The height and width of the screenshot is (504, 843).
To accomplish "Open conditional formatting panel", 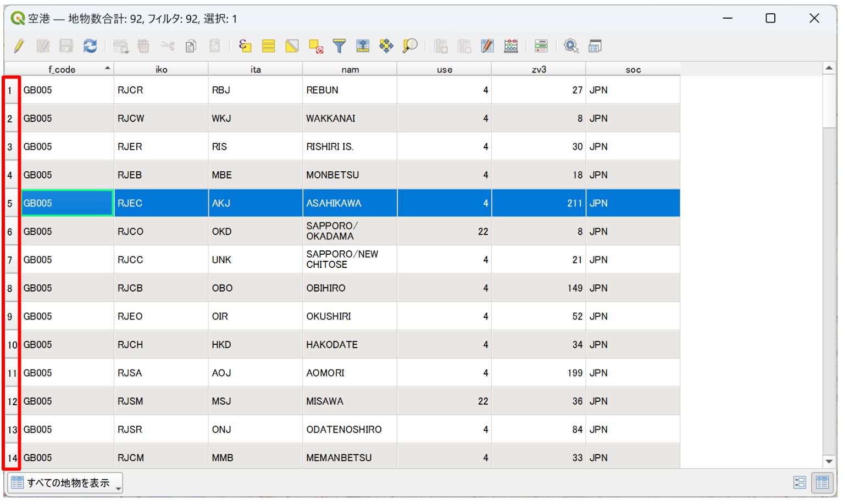I will point(541,46).
